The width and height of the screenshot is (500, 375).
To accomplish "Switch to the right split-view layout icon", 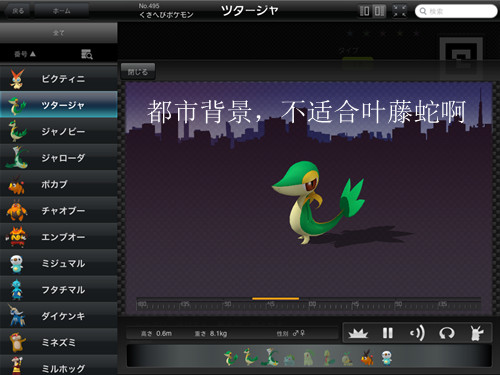I will coord(379,11).
